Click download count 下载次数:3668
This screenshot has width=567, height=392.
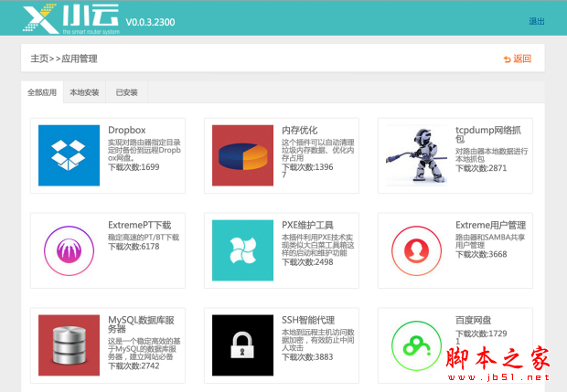(481, 254)
